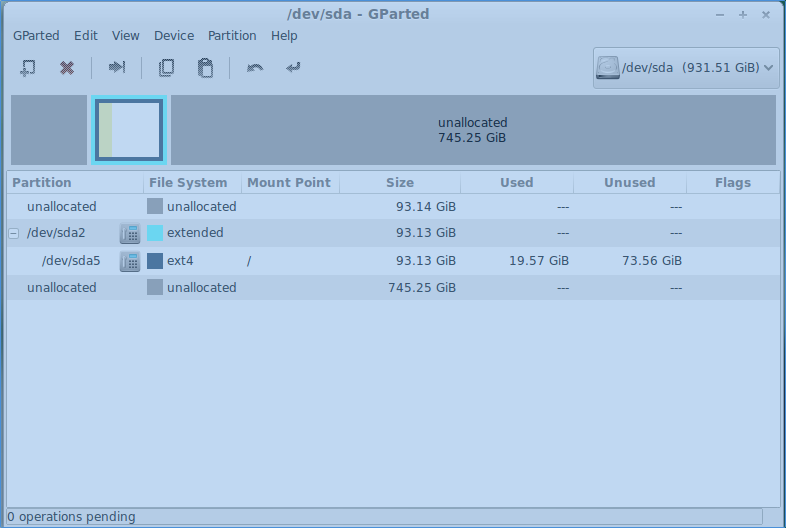This screenshot has width=786, height=528.
Task: Click the mounted status icon for /dev/sda2
Action: point(130,233)
